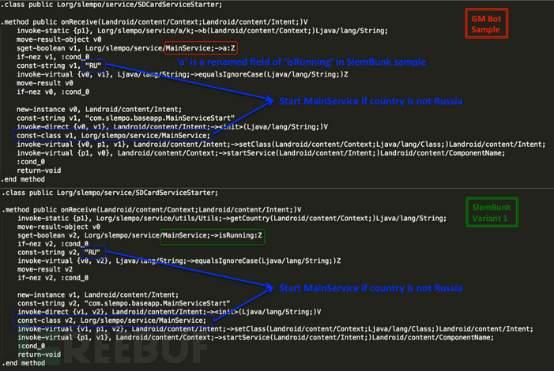Click 'const-class v1, Lorg/slempo/service/MainService;'

click(113, 136)
